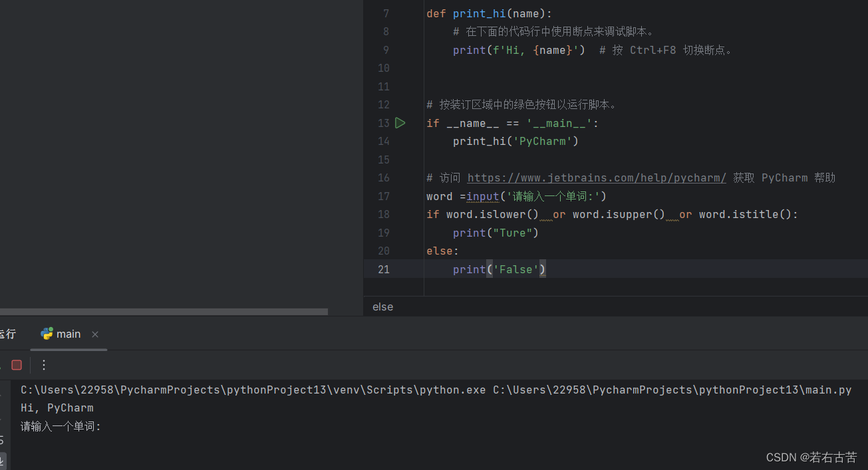Click main.py path in console output
The image size is (868, 470).
click(672, 390)
